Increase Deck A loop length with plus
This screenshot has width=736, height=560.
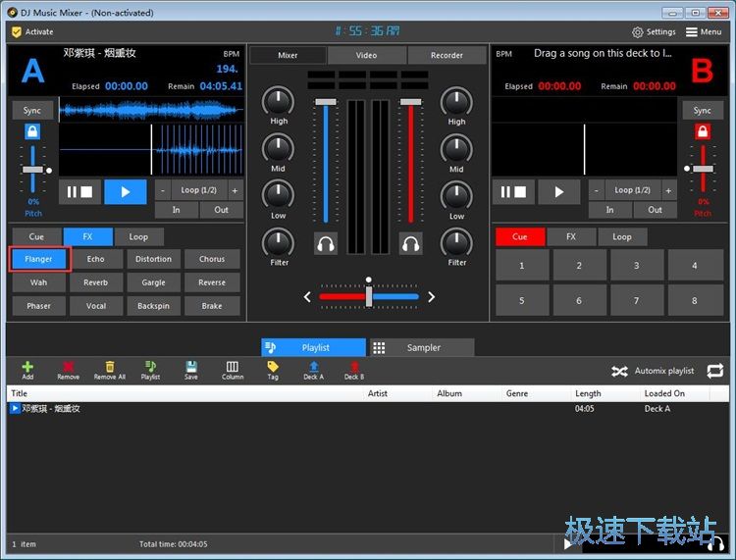(235, 190)
